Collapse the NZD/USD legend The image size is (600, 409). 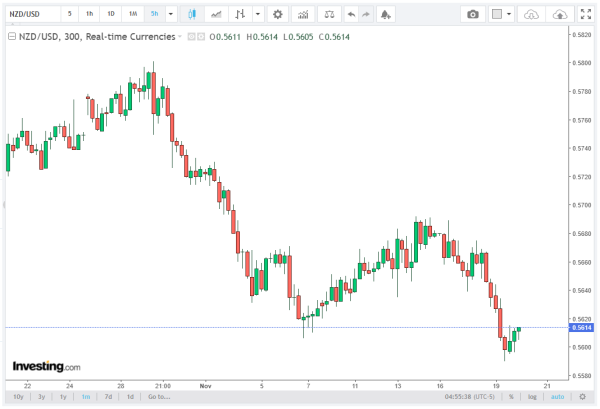coord(11,35)
